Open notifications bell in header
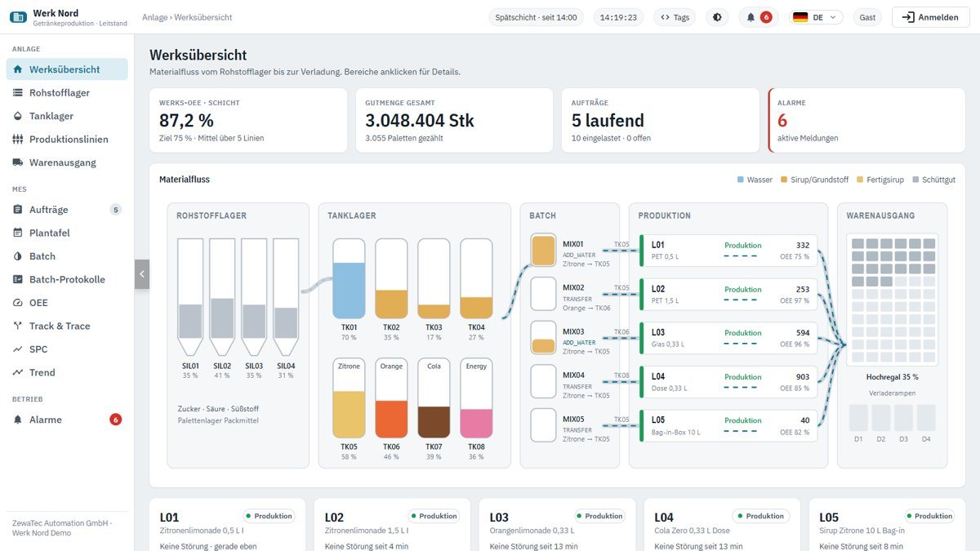 point(759,17)
